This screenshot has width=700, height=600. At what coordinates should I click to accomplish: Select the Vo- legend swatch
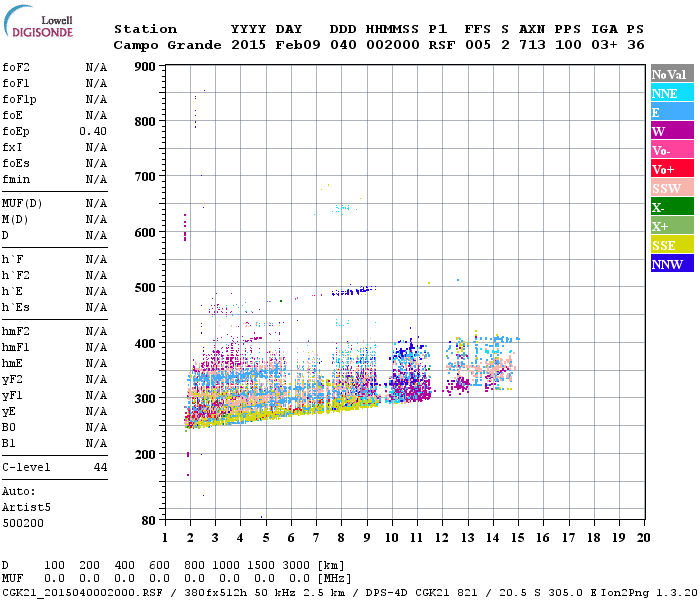point(672,150)
